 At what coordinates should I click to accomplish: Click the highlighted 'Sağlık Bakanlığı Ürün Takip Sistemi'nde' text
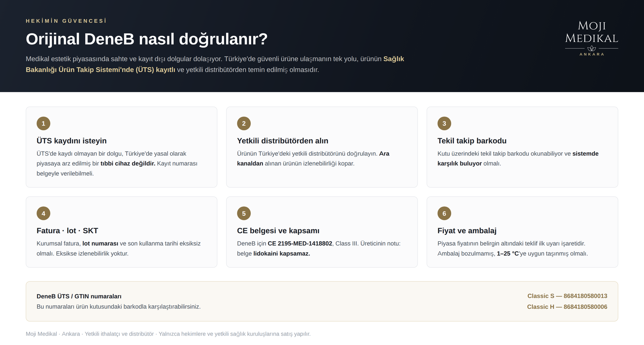click(215, 64)
